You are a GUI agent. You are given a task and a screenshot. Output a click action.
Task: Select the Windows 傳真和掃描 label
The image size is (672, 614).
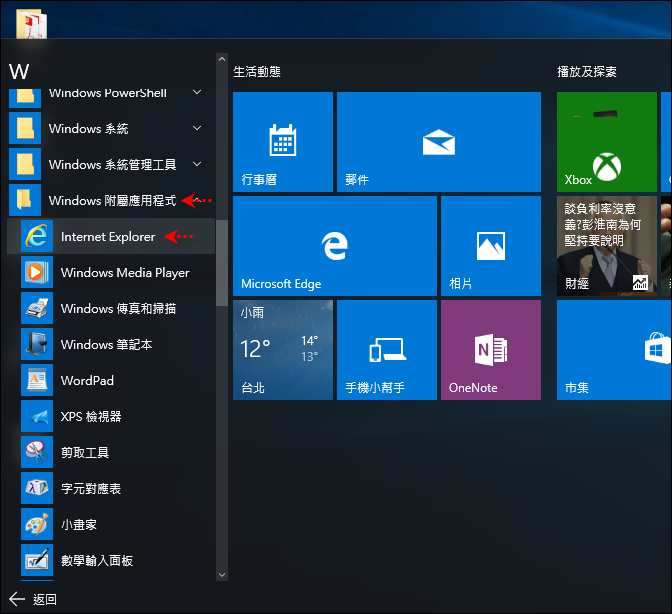point(118,308)
